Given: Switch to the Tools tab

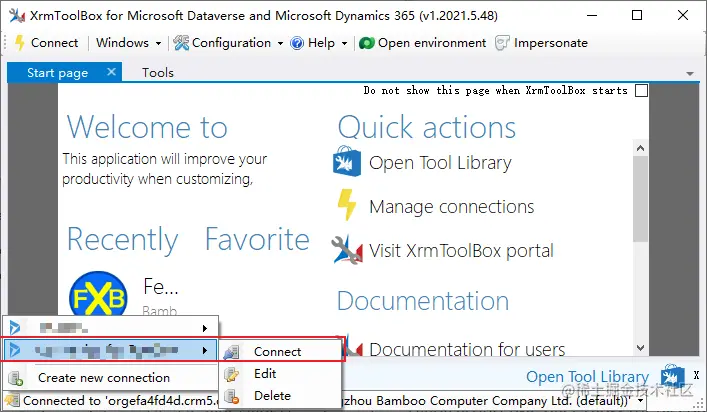Looking at the screenshot, I should tap(157, 73).
